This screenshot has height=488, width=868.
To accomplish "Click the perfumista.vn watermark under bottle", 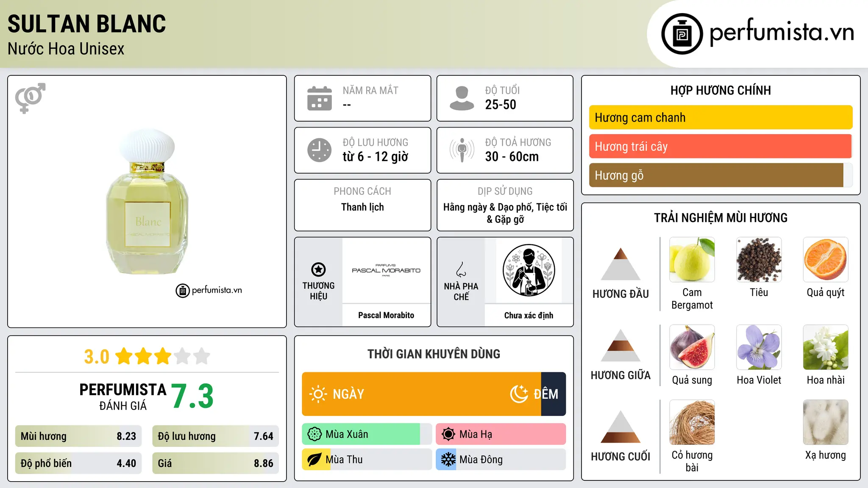I will point(209,291).
